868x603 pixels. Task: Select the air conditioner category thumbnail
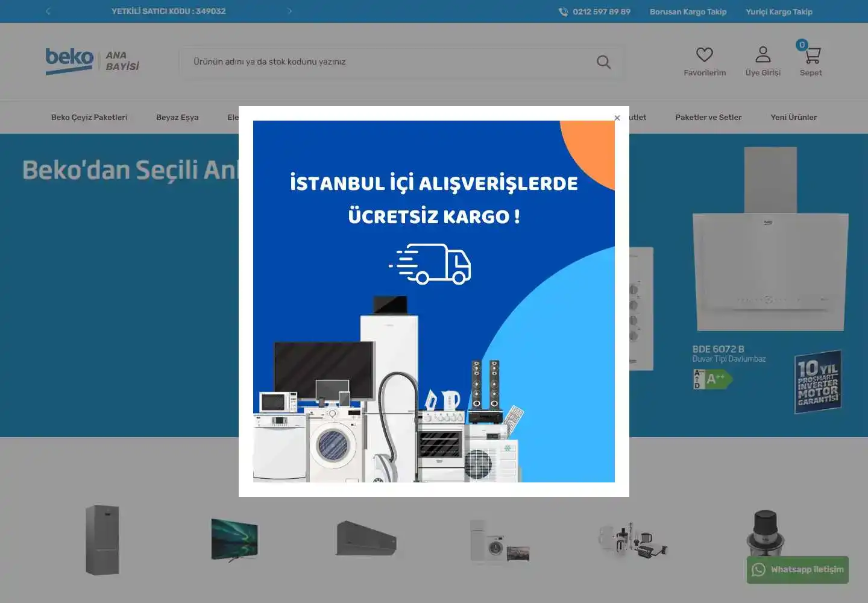366,538
